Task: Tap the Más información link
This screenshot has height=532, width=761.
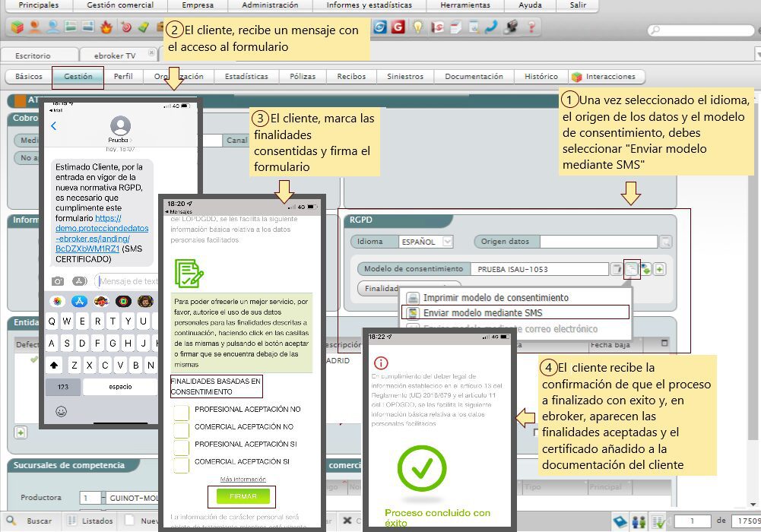Action: [x=243, y=479]
